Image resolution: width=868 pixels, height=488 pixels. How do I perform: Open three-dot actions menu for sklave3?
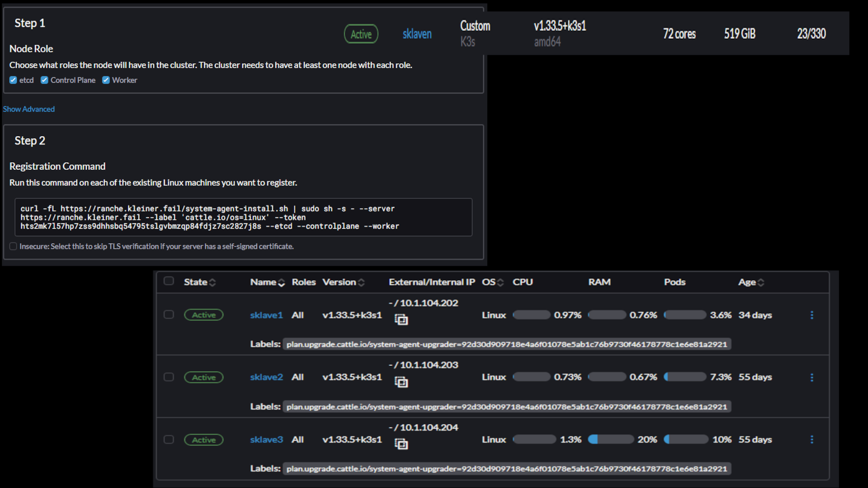pos(812,440)
